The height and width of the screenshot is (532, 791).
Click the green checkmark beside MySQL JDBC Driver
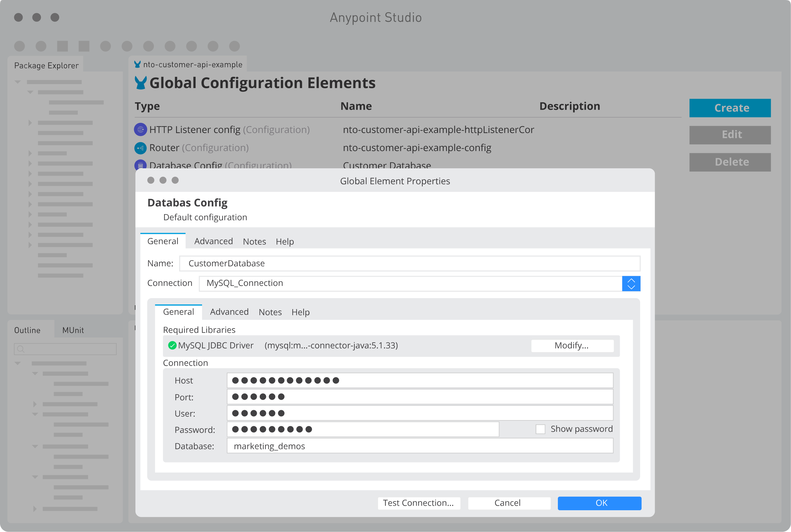point(172,345)
